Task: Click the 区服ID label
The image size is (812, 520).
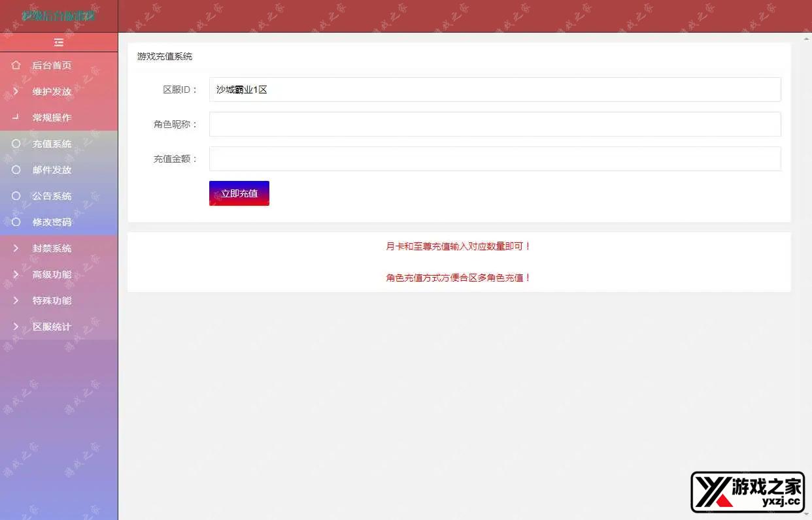Action: 180,90
